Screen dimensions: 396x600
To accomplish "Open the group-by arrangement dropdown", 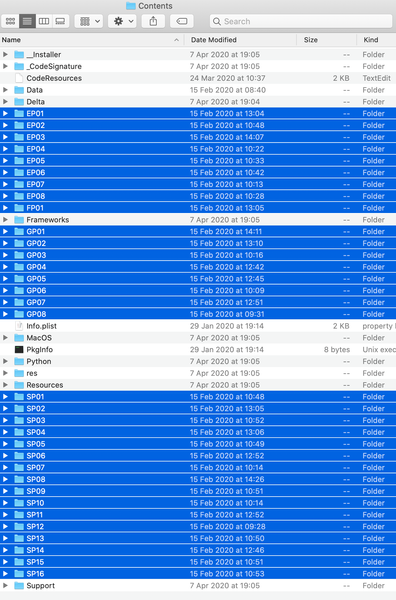I will [89, 21].
